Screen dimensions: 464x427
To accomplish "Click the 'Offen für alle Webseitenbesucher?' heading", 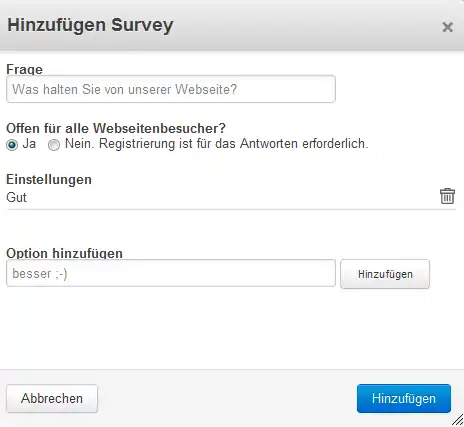I will pos(116,128).
